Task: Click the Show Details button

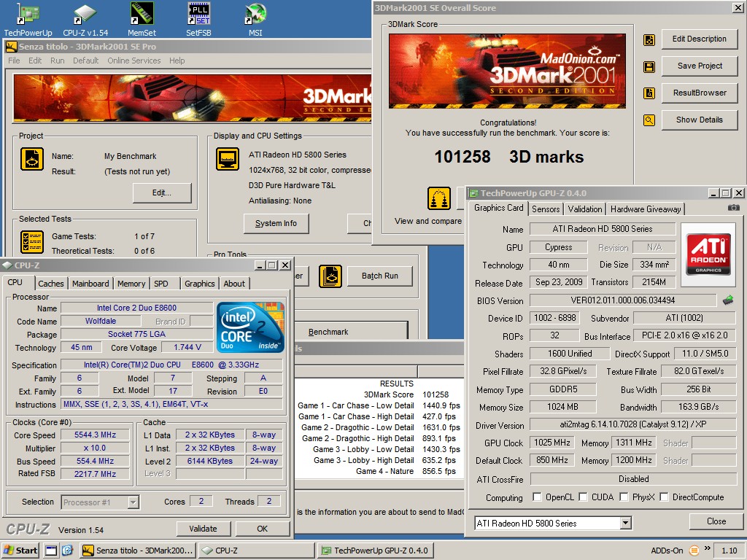Action: coord(700,120)
